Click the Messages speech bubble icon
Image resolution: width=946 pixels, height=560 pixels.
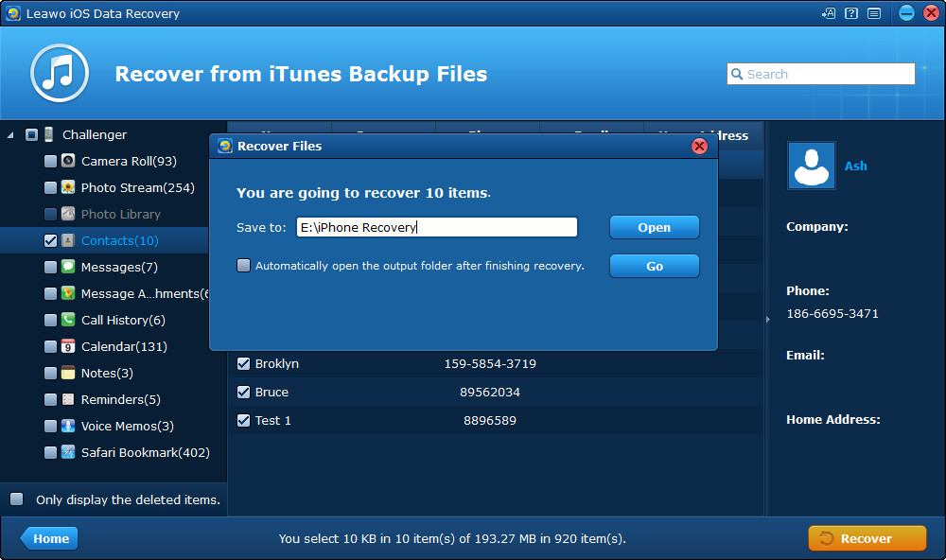[x=68, y=267]
